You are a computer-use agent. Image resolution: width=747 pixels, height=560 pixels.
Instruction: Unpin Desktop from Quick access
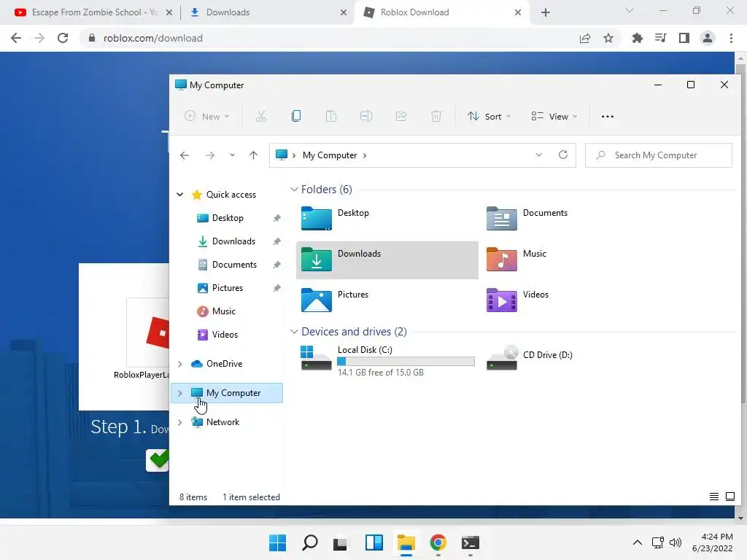276,218
